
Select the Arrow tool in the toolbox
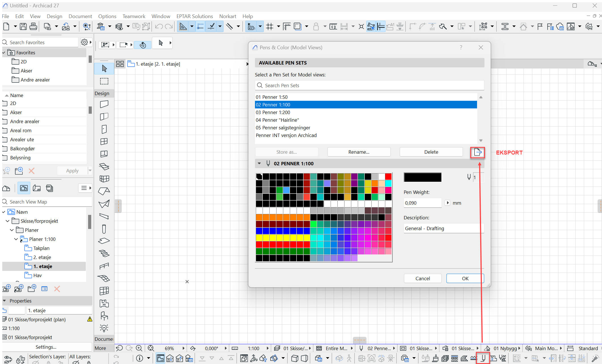point(104,68)
